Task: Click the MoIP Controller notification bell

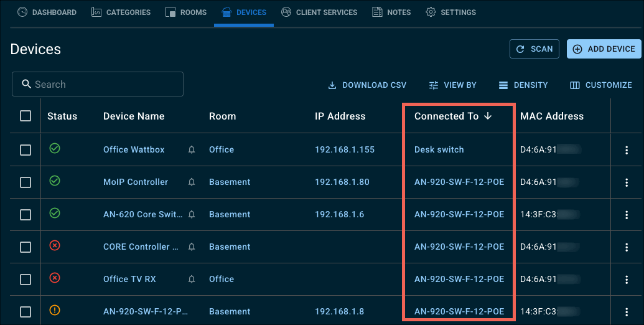Action: (192, 182)
